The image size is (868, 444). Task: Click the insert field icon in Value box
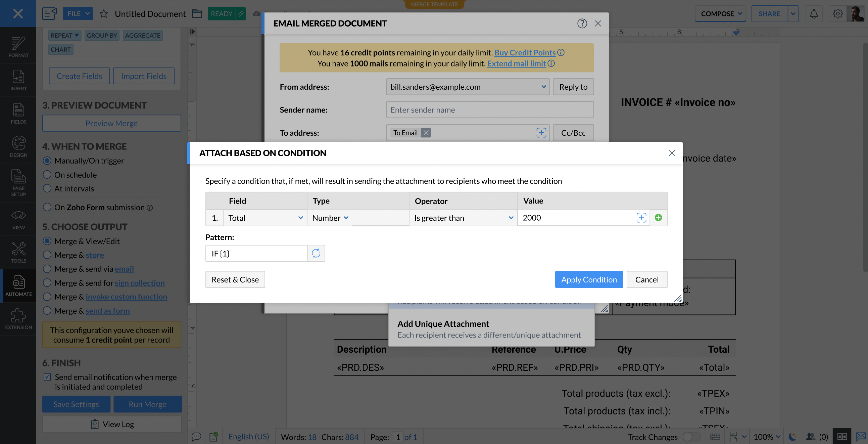(641, 217)
